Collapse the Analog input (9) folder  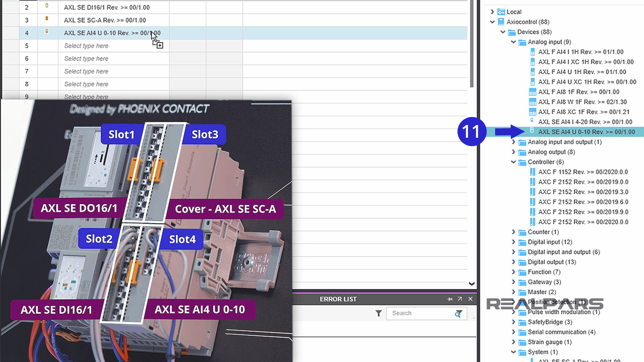point(513,42)
